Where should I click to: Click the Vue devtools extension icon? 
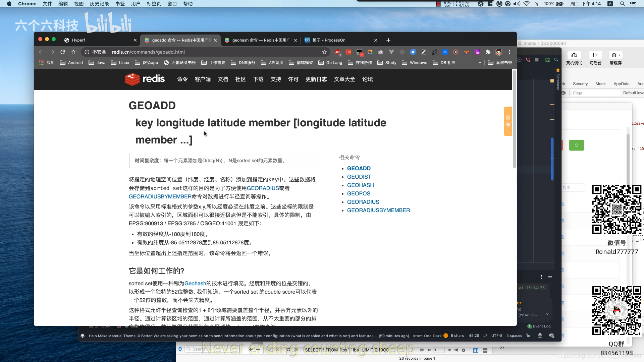click(391, 52)
